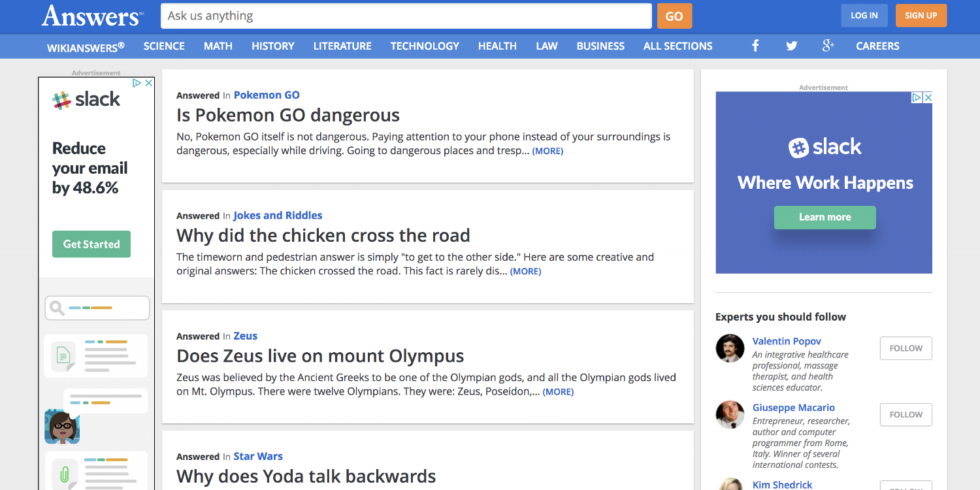Open Giuseppe Macario's profile name link
980x490 pixels.
click(x=793, y=408)
